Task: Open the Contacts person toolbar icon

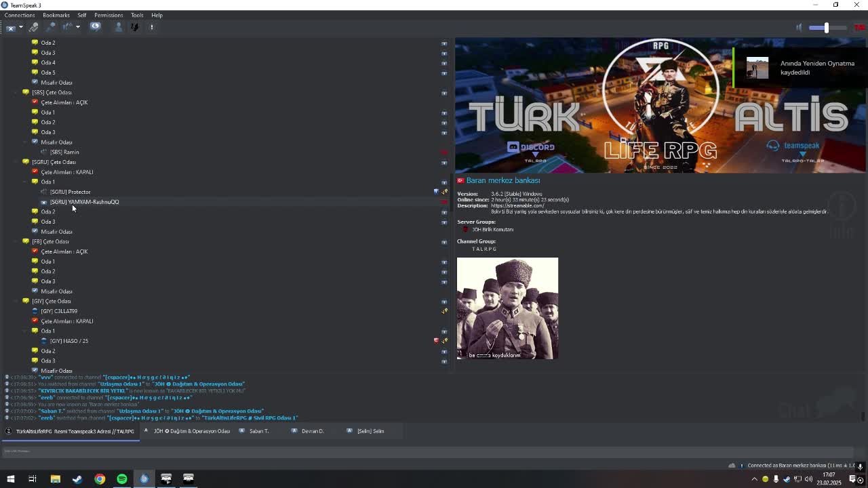Action: click(x=118, y=27)
